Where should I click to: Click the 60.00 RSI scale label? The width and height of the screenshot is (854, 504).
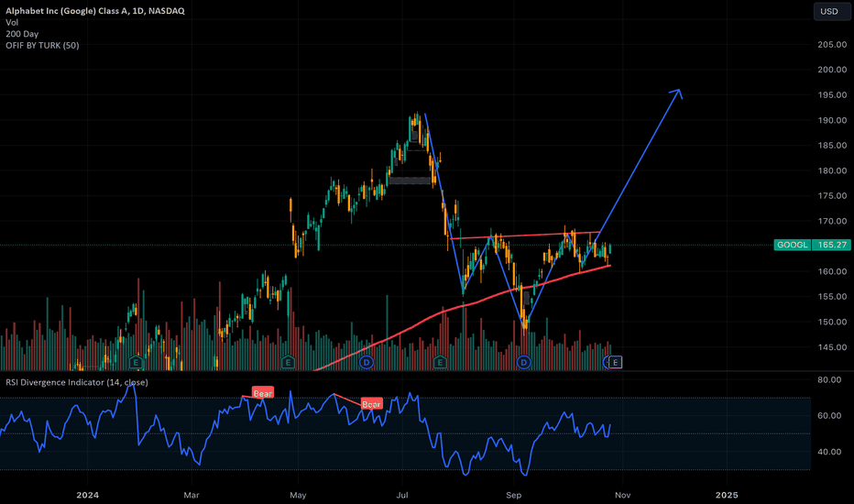pos(829,415)
